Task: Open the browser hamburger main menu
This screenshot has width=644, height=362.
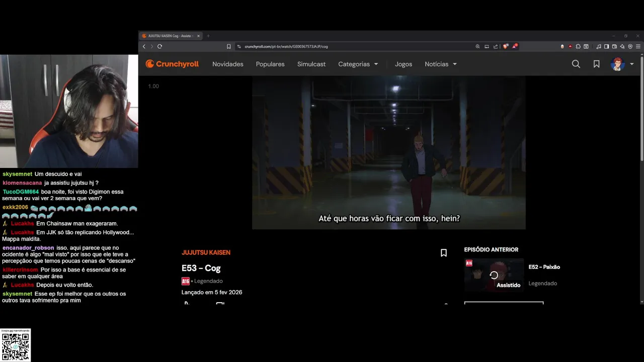Action: tap(638, 46)
